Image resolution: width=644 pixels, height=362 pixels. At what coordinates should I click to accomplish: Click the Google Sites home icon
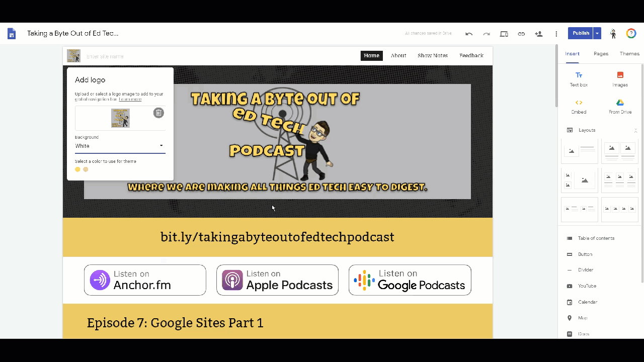pyautogui.click(x=12, y=34)
